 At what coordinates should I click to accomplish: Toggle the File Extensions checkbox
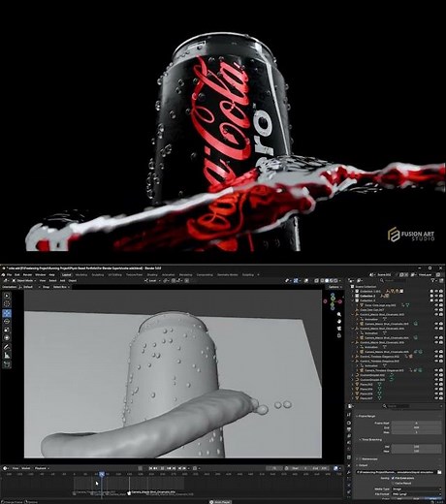pyautogui.click(x=393, y=478)
